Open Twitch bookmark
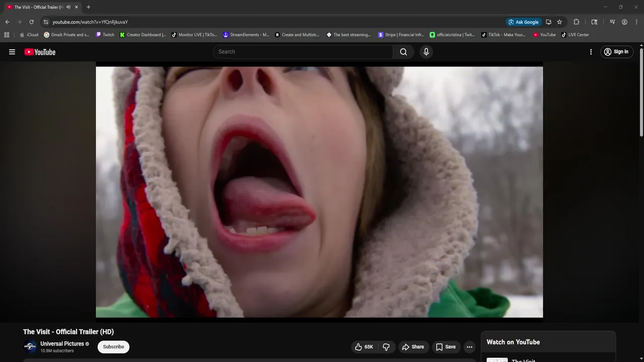The image size is (644, 362). tap(105, 35)
